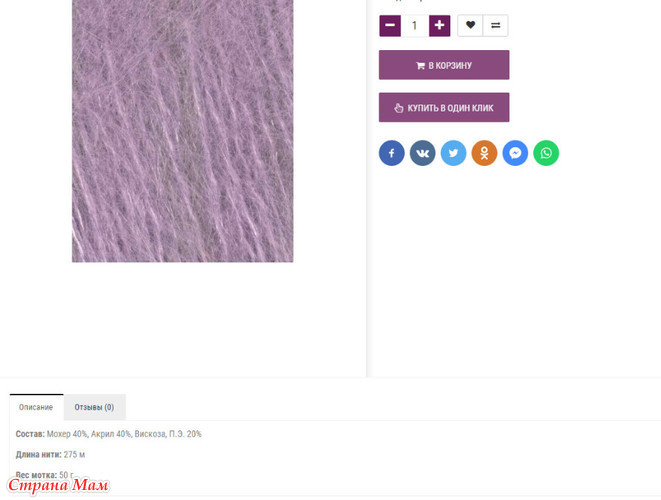The image size is (661, 500).
Task: Share product via WhatsApp
Action: pos(546,153)
